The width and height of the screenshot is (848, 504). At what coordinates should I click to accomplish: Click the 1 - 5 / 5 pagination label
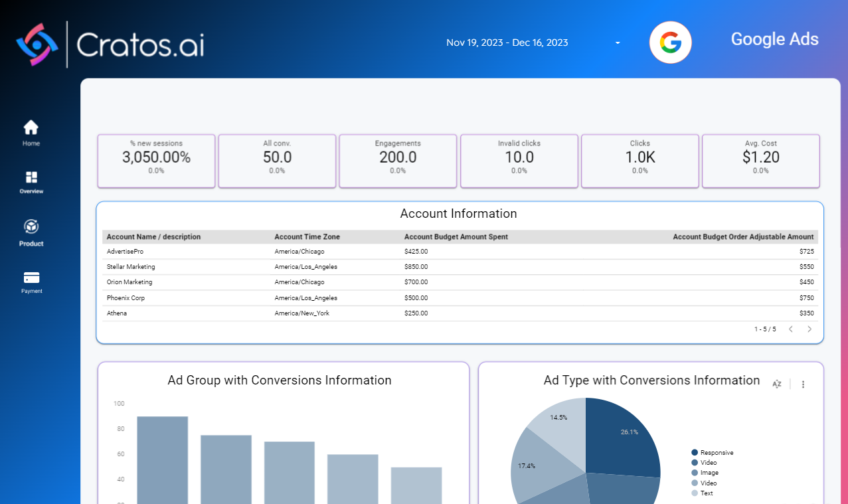(x=765, y=329)
